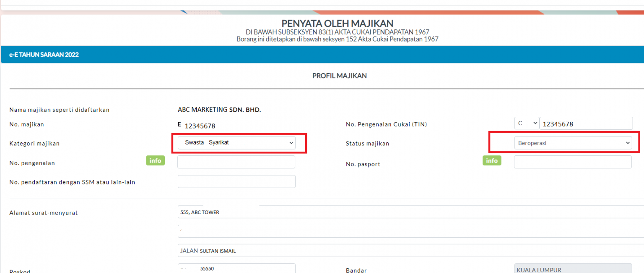The image size is (644, 273).
Task: Click the Nama majikan seperti didaftarkan label
Action: point(59,110)
